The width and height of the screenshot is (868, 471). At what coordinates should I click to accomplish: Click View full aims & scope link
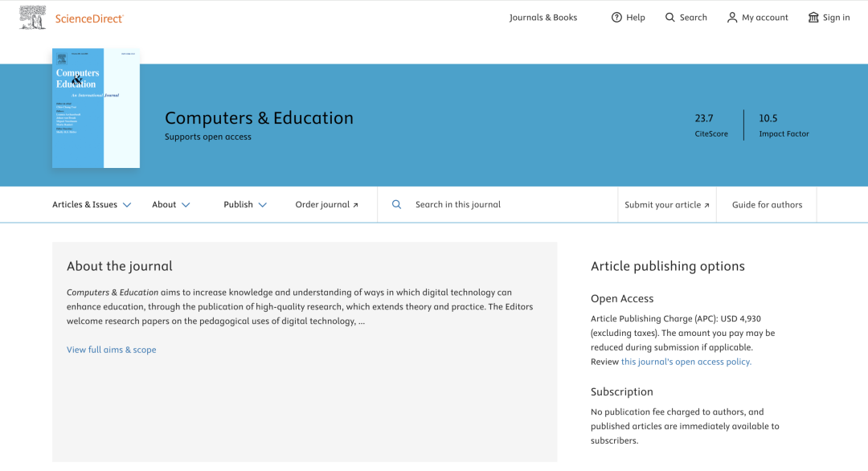point(112,350)
